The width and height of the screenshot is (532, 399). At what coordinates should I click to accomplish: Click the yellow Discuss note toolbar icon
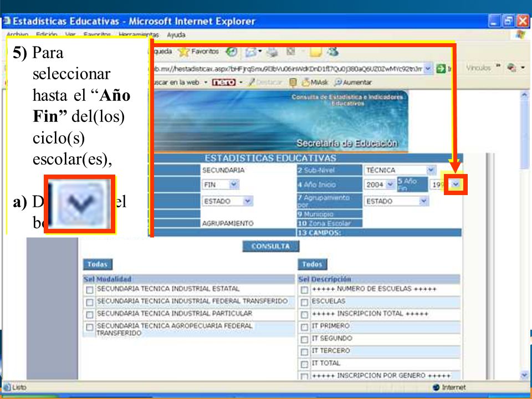315,52
